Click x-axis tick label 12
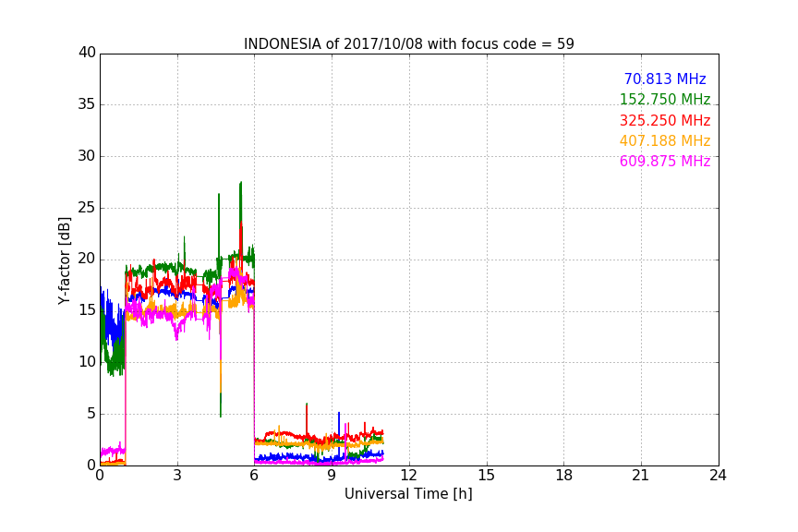Viewport: 798px width, 532px height. (x=409, y=476)
